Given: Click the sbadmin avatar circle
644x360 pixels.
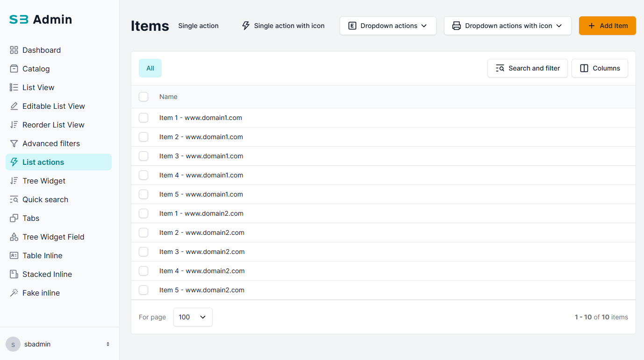Looking at the screenshot, I should [13, 344].
